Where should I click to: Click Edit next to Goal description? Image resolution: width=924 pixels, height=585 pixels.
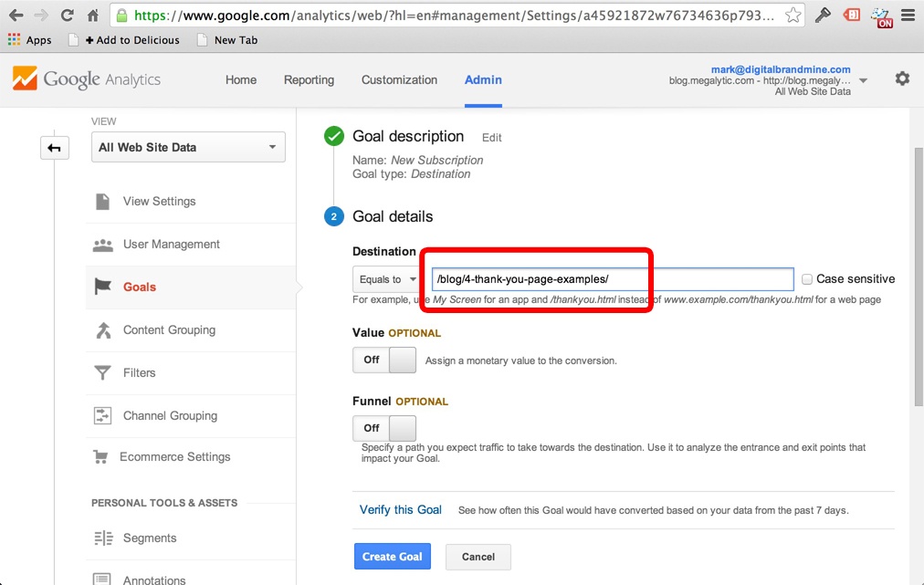tap(491, 138)
